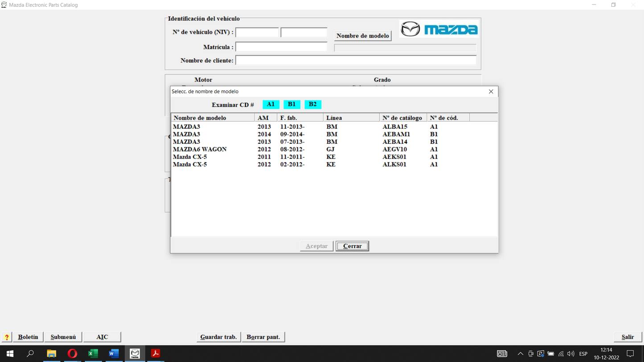This screenshot has height=362, width=644.
Task: Sort by Nº de cód. column header
Action: (448, 118)
